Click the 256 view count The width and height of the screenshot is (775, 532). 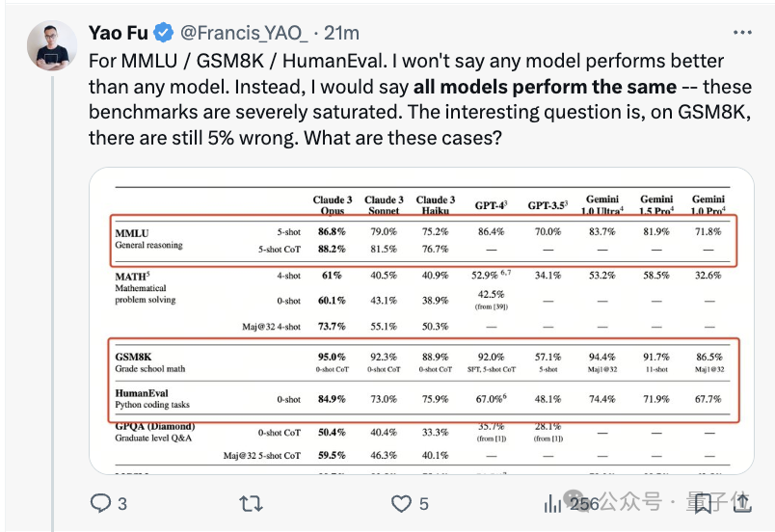tap(582, 503)
